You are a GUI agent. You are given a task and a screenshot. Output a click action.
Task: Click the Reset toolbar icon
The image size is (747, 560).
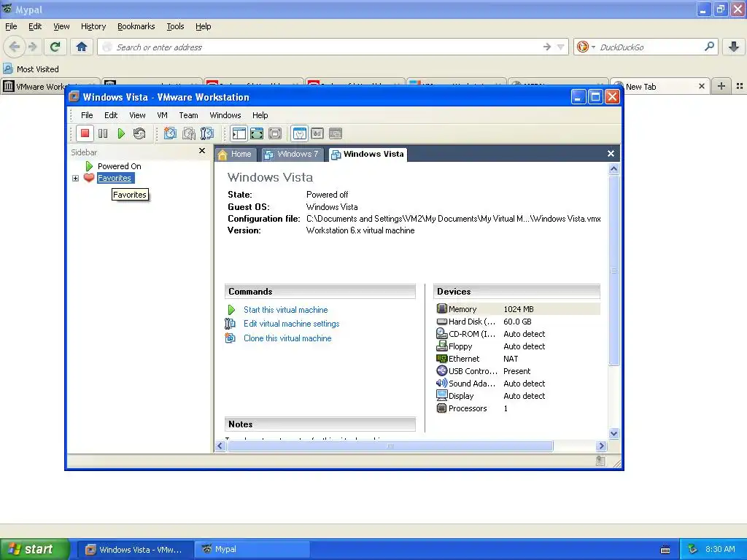pos(139,134)
